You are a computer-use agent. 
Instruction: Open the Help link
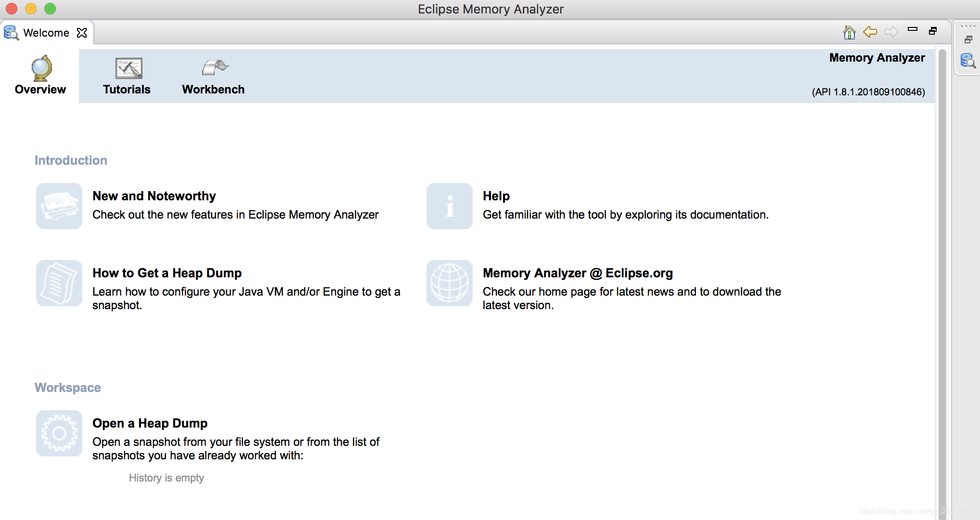[496, 196]
